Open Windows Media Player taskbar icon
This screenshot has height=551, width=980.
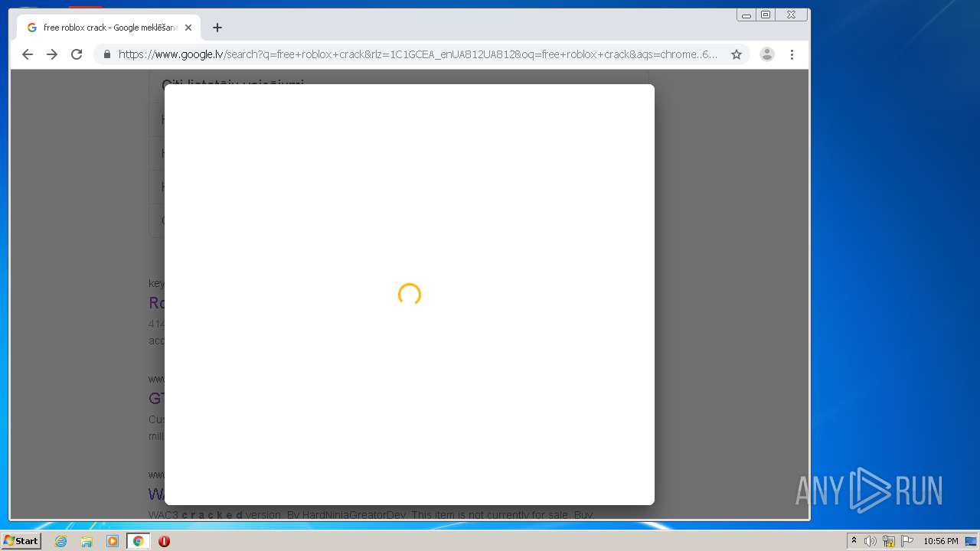click(x=113, y=541)
